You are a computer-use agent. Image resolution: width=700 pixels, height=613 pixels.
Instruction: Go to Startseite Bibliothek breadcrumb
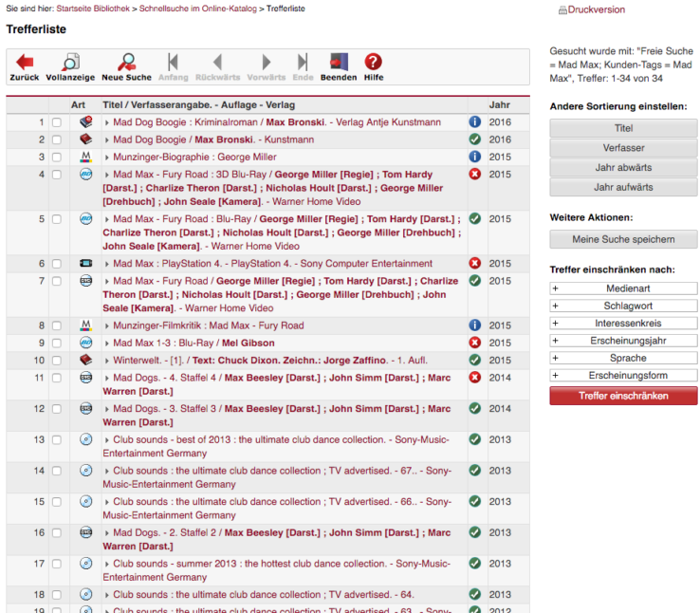tap(96, 8)
